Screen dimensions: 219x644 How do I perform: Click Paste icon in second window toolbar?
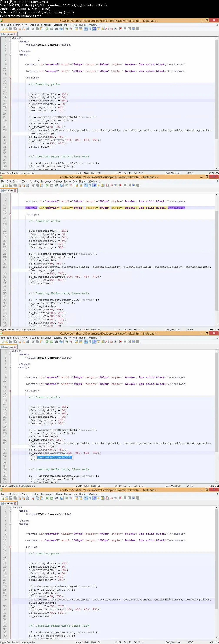[x=41, y=185]
